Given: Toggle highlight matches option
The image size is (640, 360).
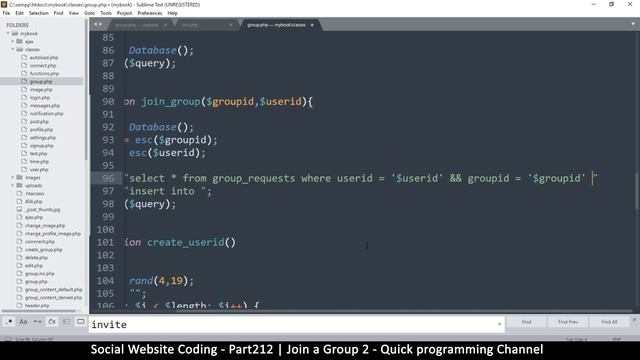Looking at the screenshot, I should [80, 322].
